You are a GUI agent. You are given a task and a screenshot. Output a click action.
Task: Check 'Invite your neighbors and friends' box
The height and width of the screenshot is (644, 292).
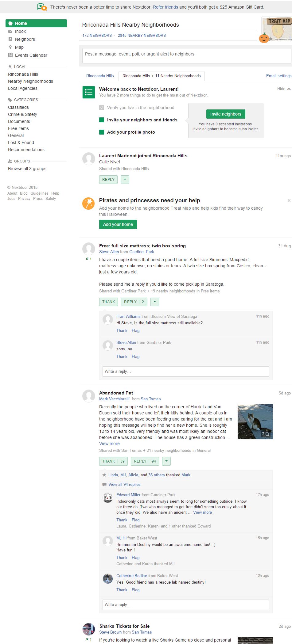pyautogui.click(x=102, y=120)
